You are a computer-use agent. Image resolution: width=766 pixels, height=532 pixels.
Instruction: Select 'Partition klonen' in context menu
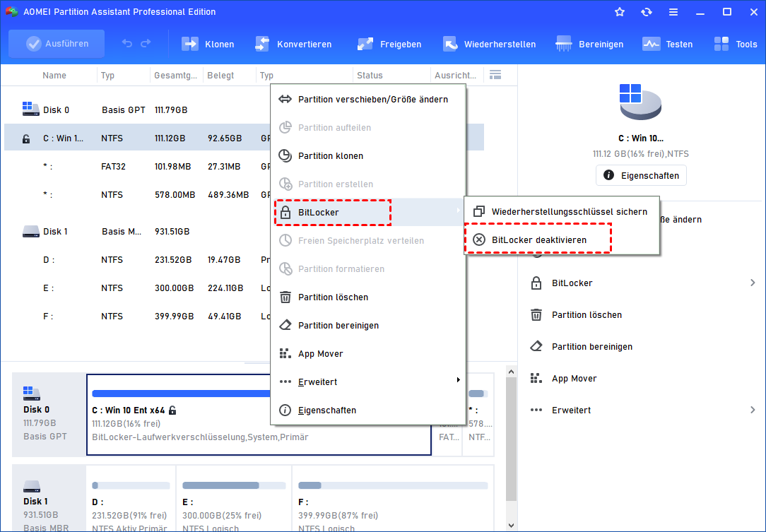click(368, 156)
